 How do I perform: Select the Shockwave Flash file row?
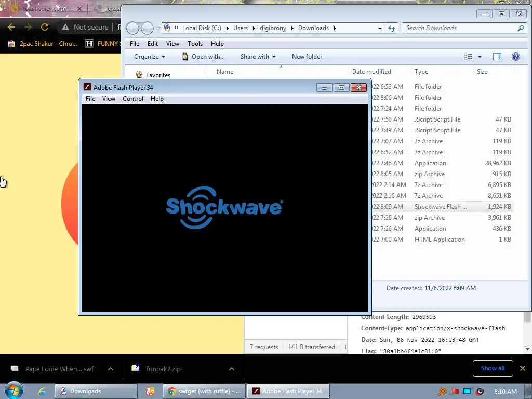coord(442,207)
